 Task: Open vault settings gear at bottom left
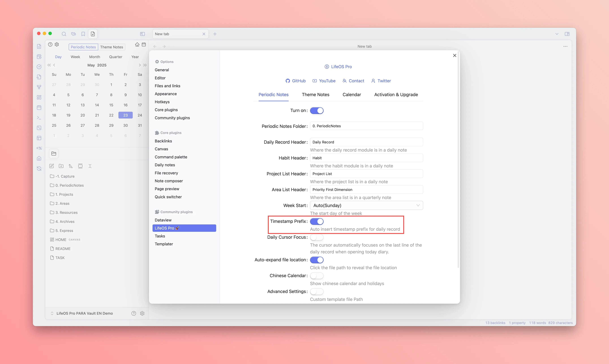[142, 313]
